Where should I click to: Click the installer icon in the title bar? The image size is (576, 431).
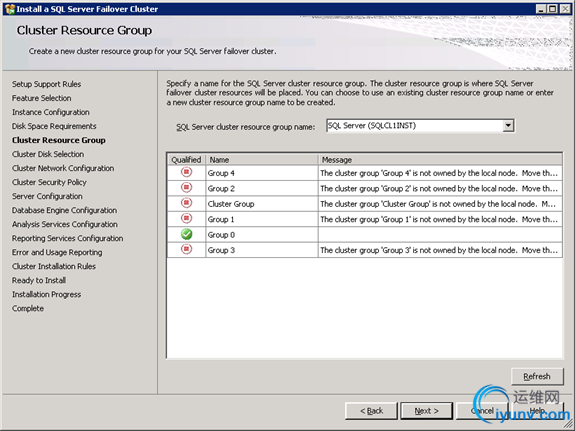click(x=10, y=9)
